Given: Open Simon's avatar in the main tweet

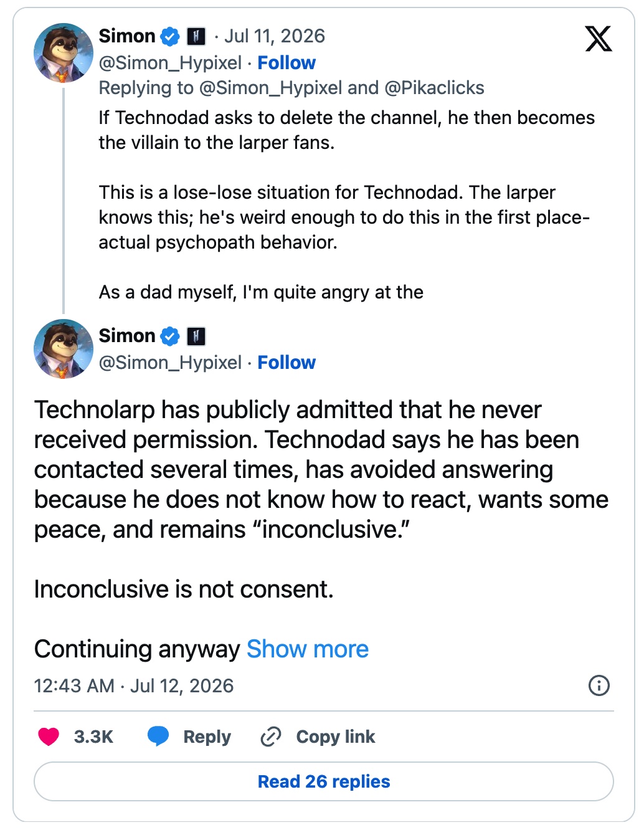Looking at the screenshot, I should pos(64,349).
